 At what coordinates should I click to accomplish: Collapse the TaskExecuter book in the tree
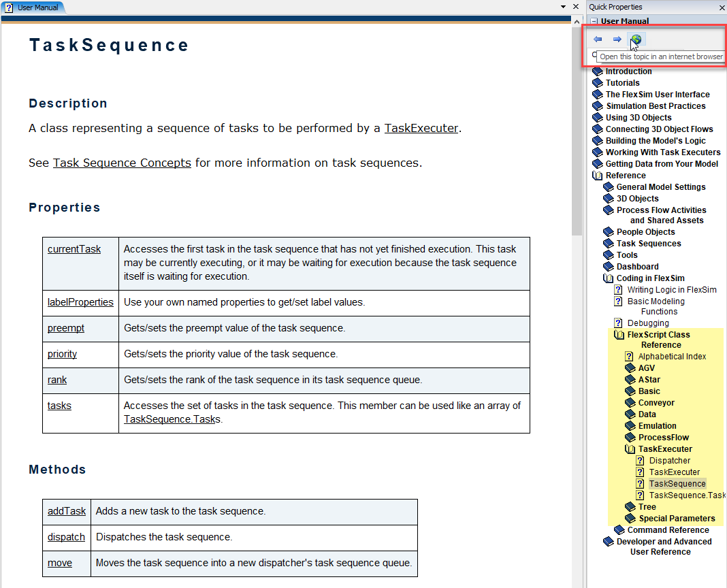tap(630, 449)
